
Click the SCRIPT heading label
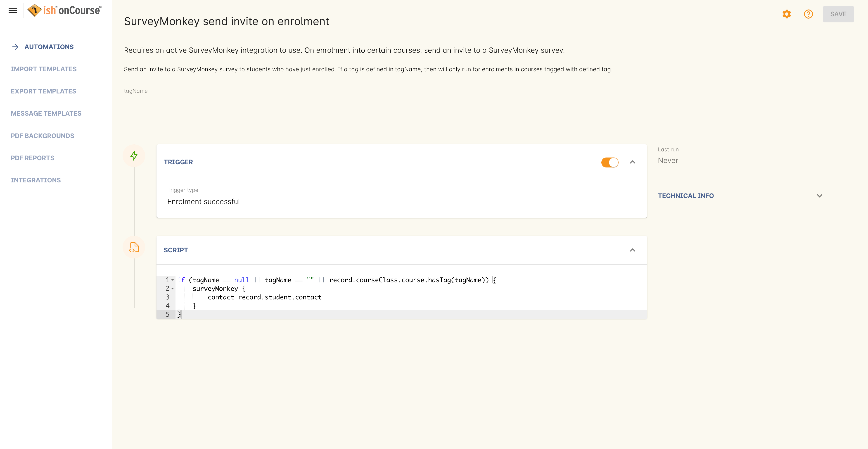176,250
